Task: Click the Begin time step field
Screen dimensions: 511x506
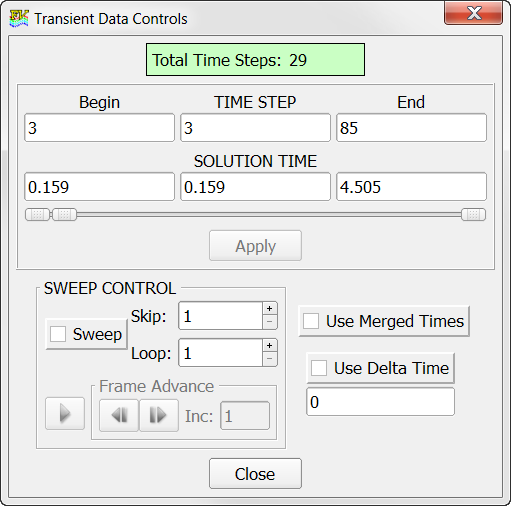Action: pyautogui.click(x=99, y=128)
